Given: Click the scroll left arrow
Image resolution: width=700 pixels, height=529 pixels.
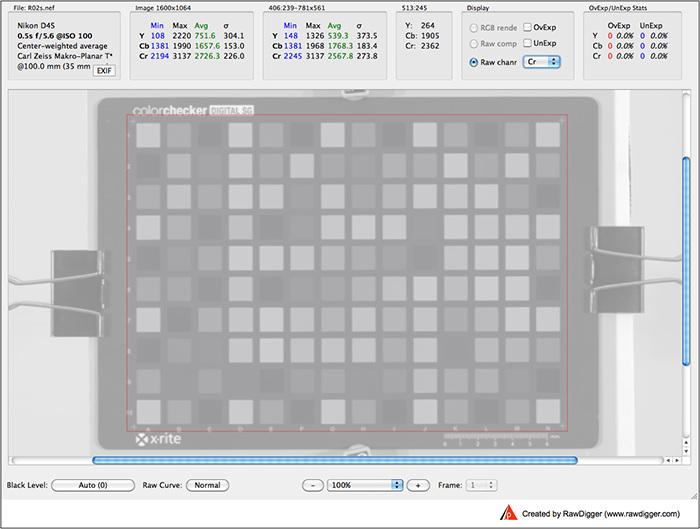Looking at the screenshot, I should [668, 460].
